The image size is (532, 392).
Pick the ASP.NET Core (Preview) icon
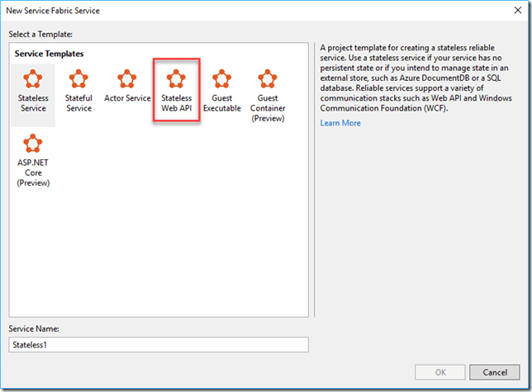[x=33, y=145]
